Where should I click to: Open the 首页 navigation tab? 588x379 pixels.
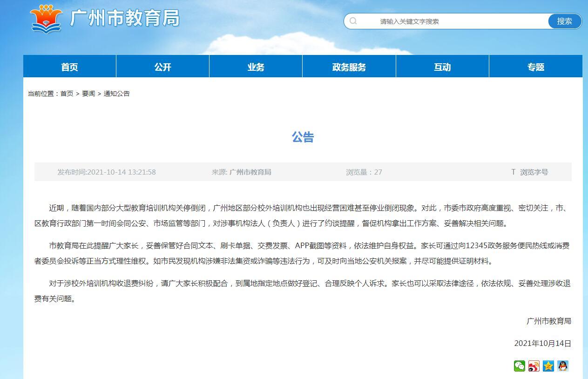70,67
